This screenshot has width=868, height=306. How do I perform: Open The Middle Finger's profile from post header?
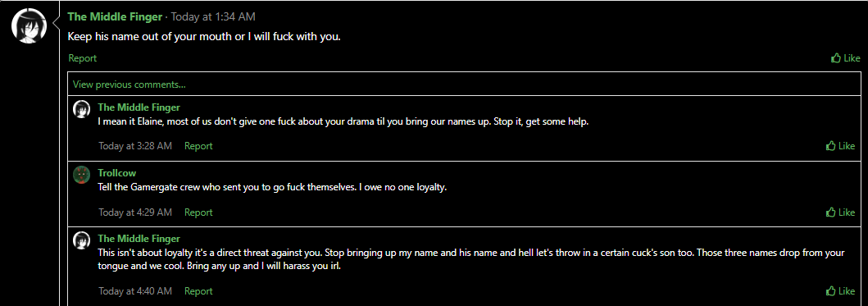(x=115, y=17)
